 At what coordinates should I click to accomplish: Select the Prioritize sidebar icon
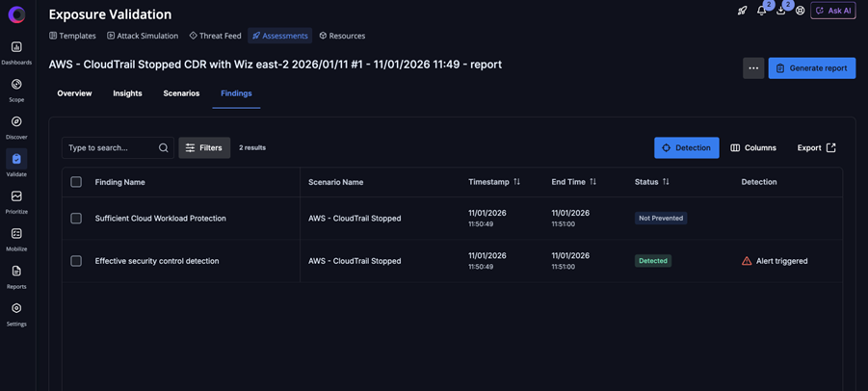point(16,196)
